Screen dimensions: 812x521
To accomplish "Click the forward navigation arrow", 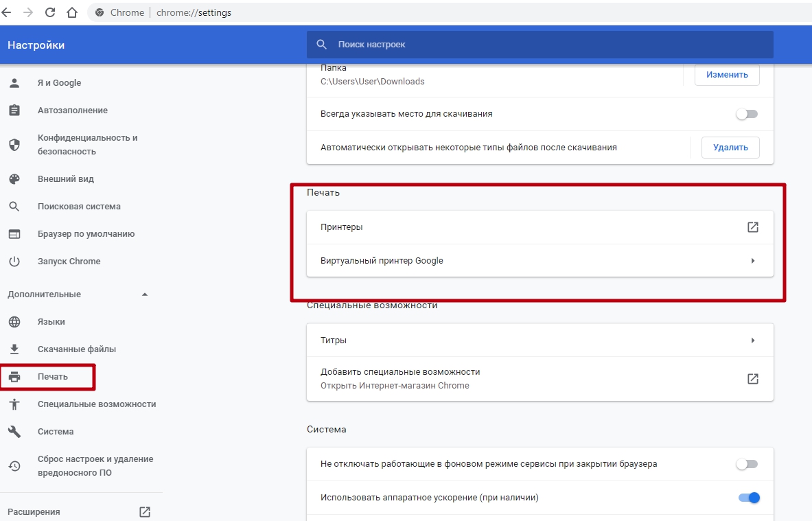I will pyautogui.click(x=28, y=12).
